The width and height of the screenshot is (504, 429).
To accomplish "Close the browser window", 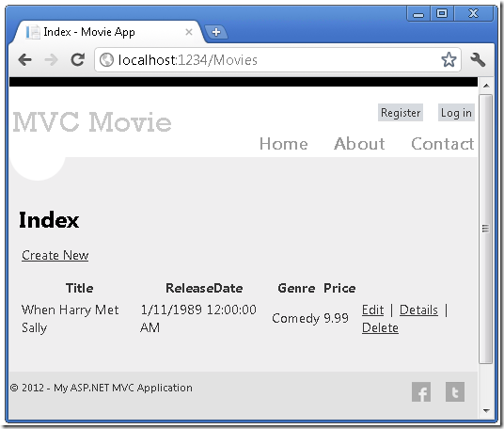I will click(x=473, y=14).
